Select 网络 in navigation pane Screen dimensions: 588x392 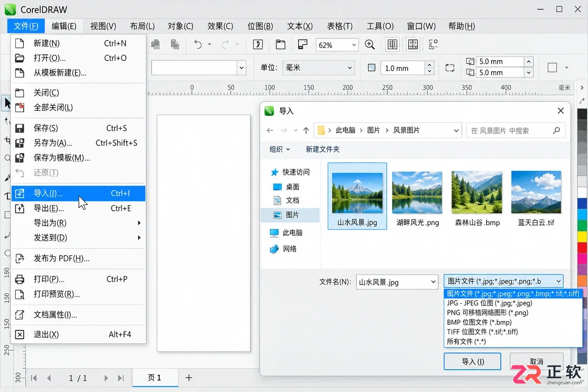click(284, 249)
